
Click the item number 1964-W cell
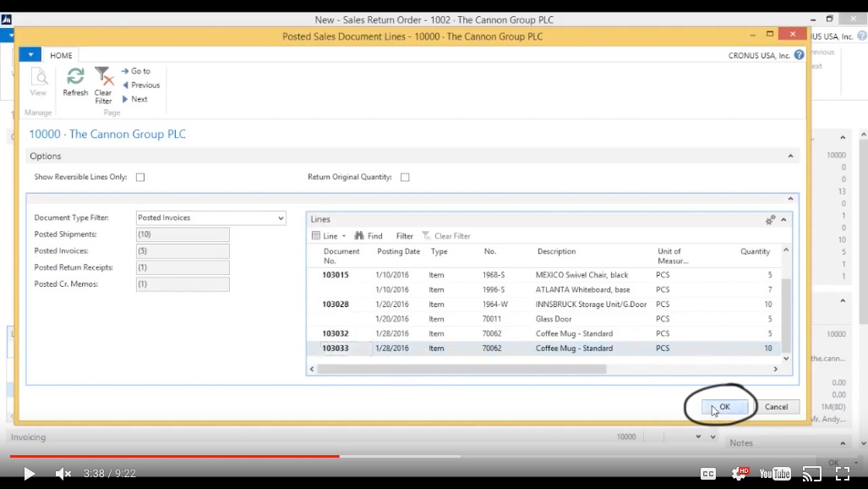495,305
